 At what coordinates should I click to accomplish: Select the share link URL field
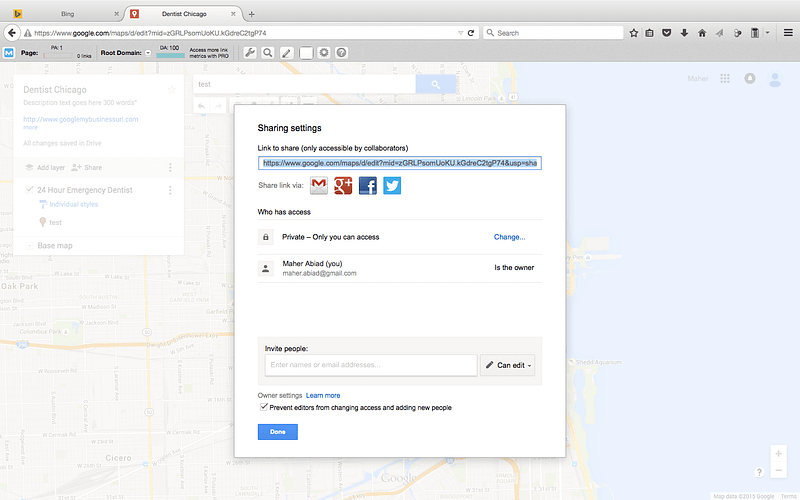point(399,163)
